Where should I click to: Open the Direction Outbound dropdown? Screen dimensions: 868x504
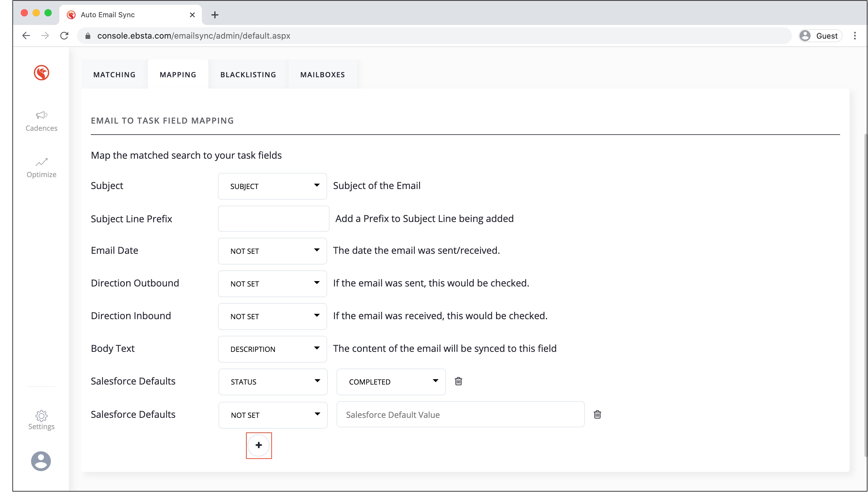(x=272, y=284)
